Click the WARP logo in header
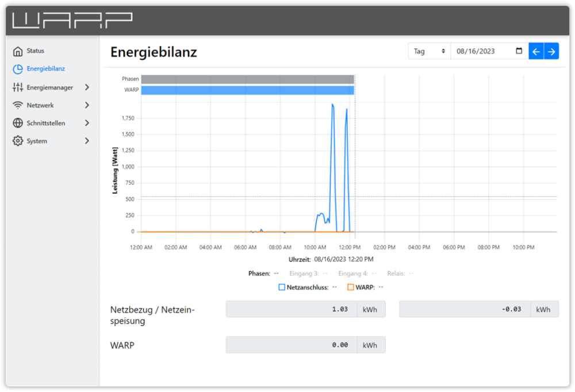This screenshot has width=575, height=392. pyautogui.click(x=72, y=20)
